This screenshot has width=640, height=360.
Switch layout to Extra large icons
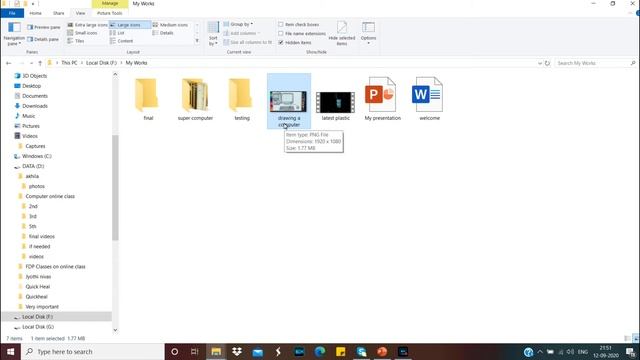(87, 25)
